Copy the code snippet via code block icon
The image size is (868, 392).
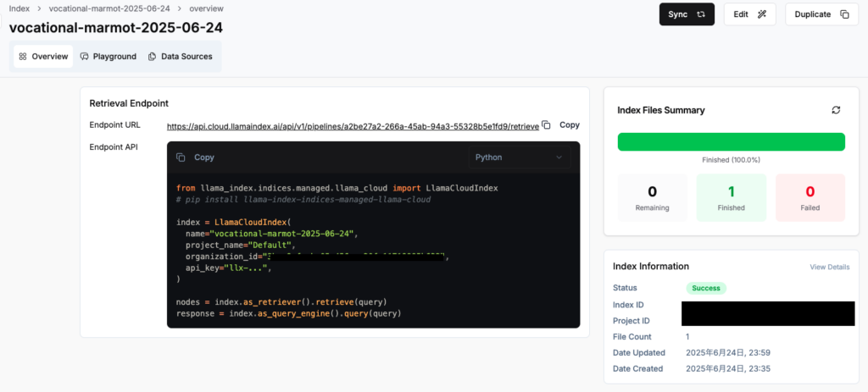coord(181,157)
